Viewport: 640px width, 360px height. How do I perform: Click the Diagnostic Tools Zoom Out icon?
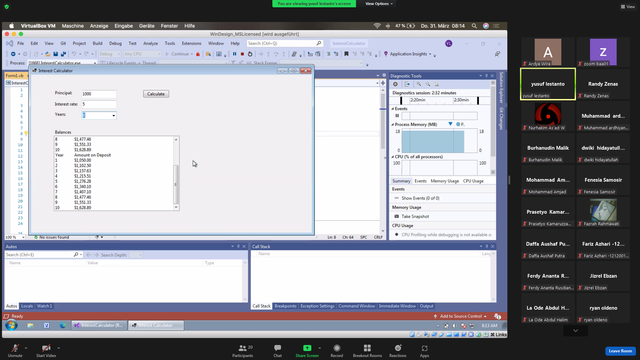point(428,84)
